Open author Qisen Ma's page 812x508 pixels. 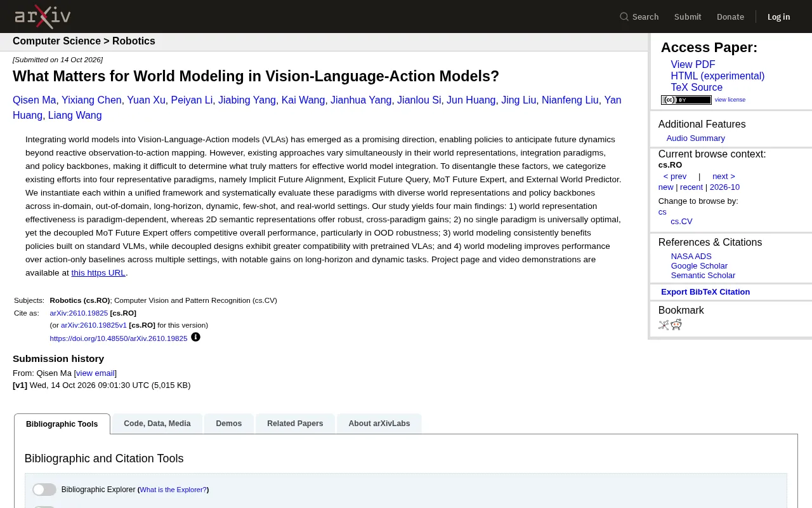click(x=34, y=100)
